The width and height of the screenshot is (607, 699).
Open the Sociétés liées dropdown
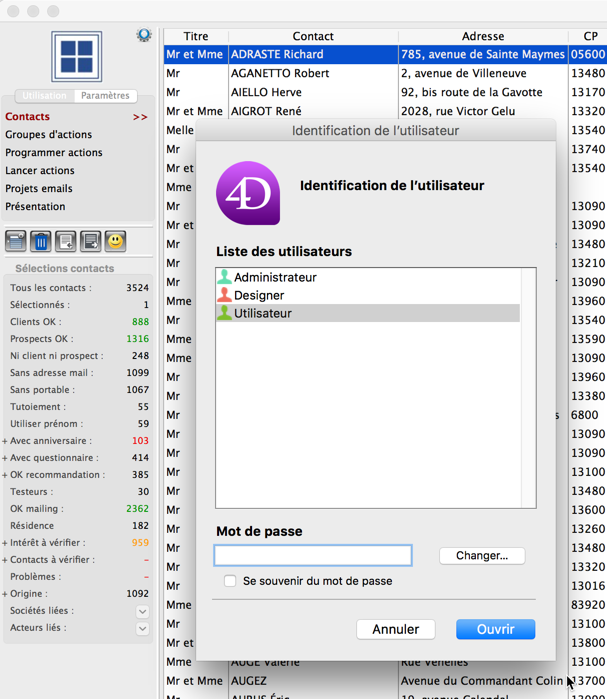pos(142,611)
